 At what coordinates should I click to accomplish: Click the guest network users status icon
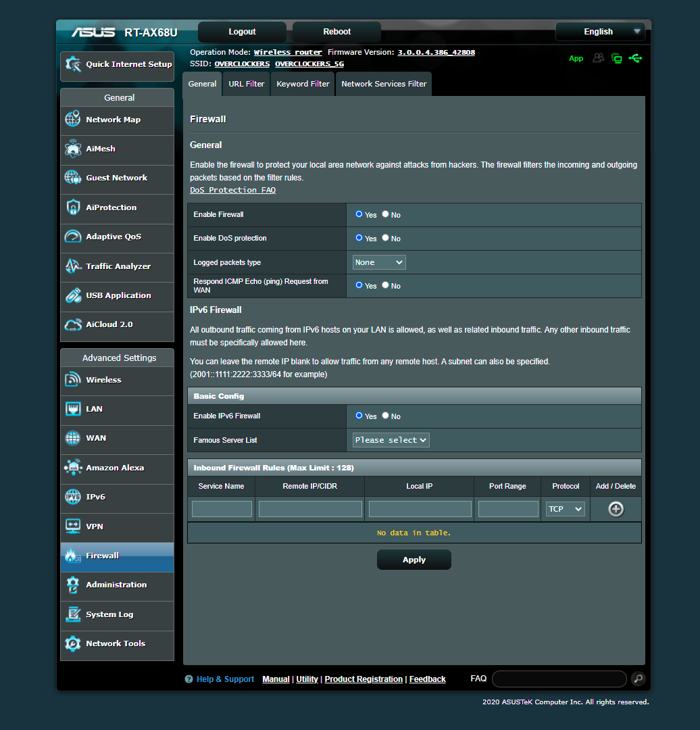pos(598,57)
